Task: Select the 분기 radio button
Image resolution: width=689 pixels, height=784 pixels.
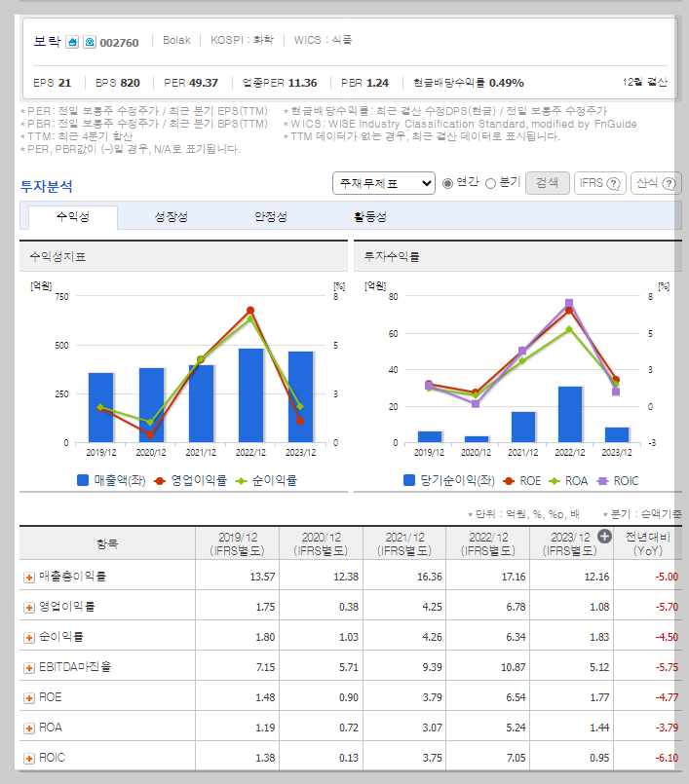Action: [x=490, y=183]
